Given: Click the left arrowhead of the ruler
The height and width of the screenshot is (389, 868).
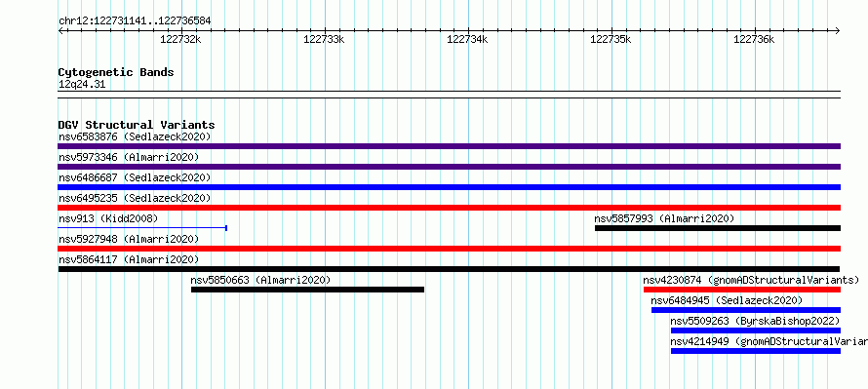Looking at the screenshot, I should (60, 30).
